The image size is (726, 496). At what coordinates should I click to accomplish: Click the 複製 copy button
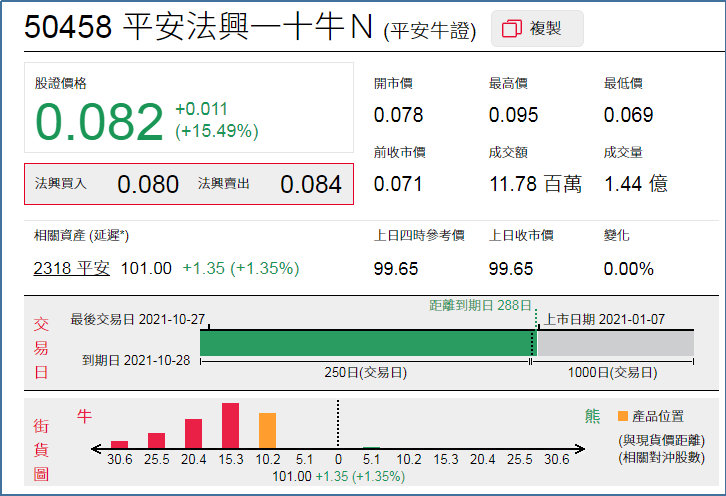537,29
